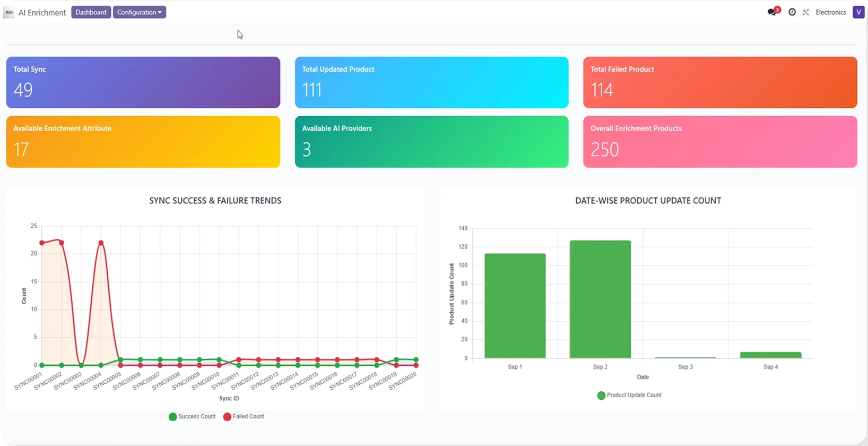Image resolution: width=868 pixels, height=446 pixels.
Task: Open the Total Updated Product card
Action: tap(431, 82)
